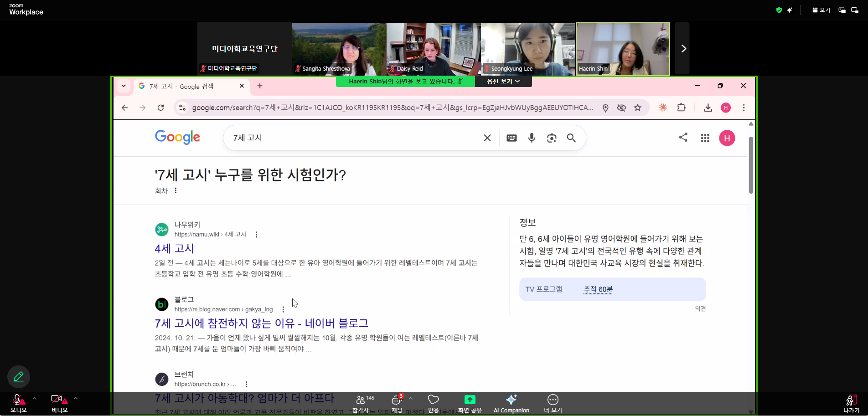Click the voice search microphone icon
This screenshot has height=416, width=868.
[532, 138]
